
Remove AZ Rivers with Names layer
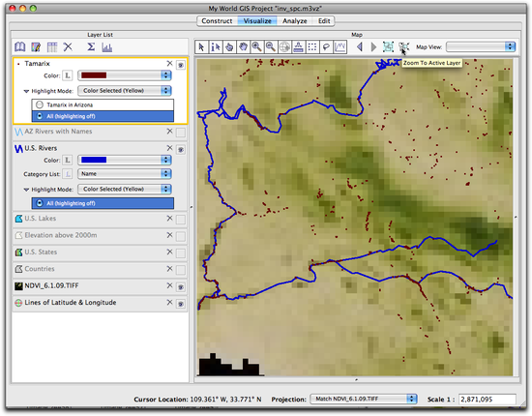click(x=169, y=132)
